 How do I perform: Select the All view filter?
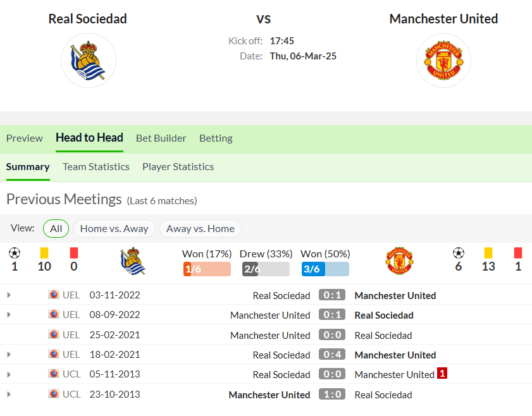tap(56, 228)
